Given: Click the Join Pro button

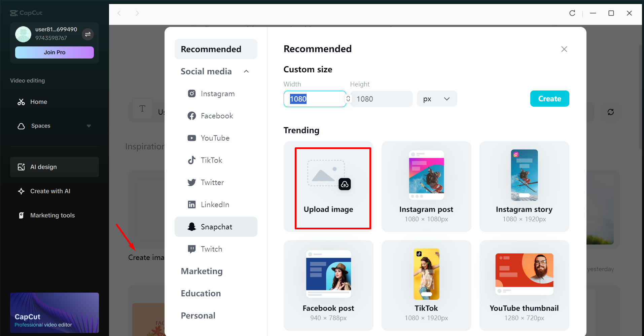Looking at the screenshot, I should [54, 52].
